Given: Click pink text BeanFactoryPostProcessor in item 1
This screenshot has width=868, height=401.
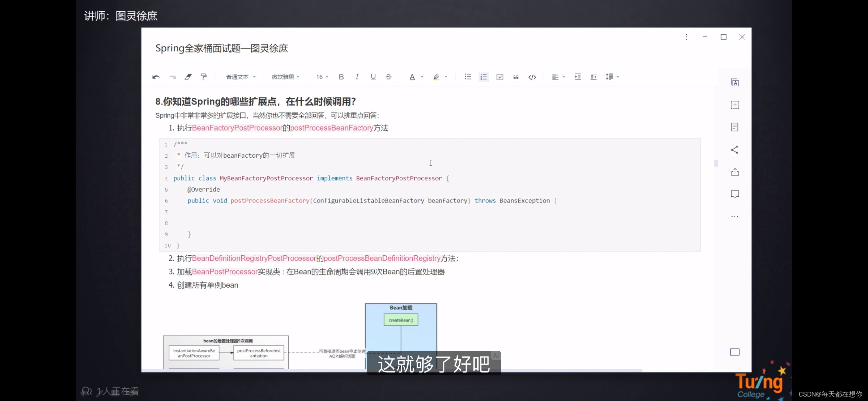Looking at the screenshot, I should (x=237, y=128).
